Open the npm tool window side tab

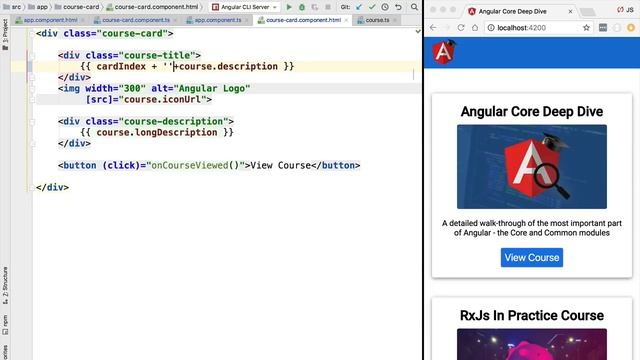(5, 324)
